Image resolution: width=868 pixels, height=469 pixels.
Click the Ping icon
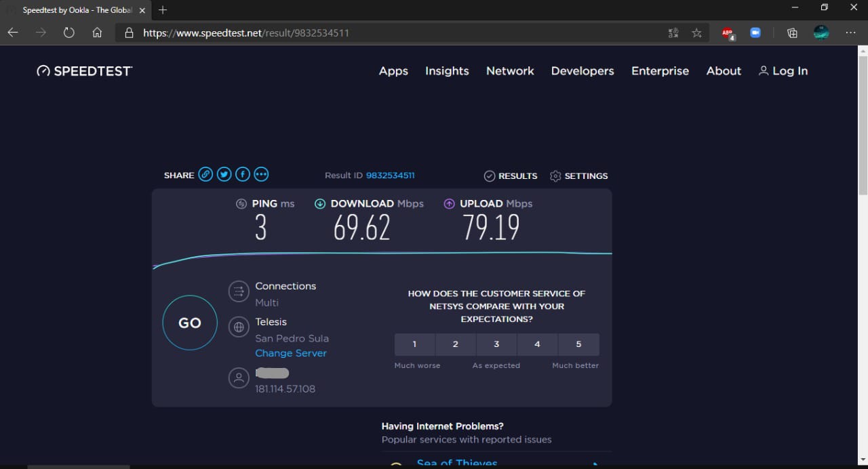[x=241, y=203]
